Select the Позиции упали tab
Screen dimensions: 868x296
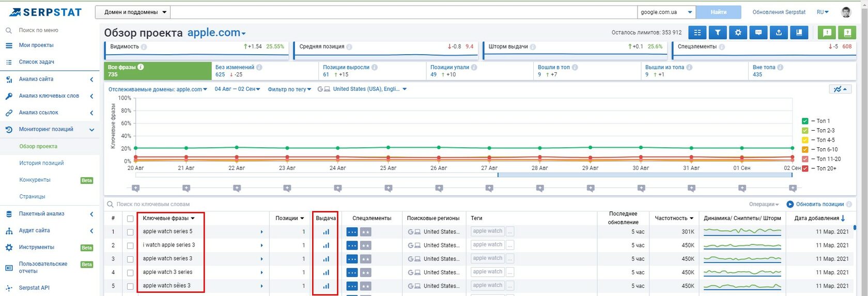point(480,71)
